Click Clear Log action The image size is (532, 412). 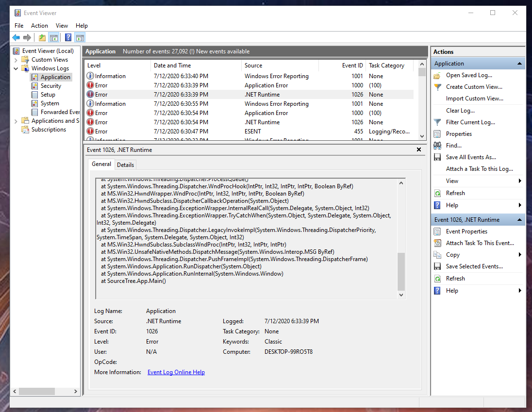(x=460, y=111)
